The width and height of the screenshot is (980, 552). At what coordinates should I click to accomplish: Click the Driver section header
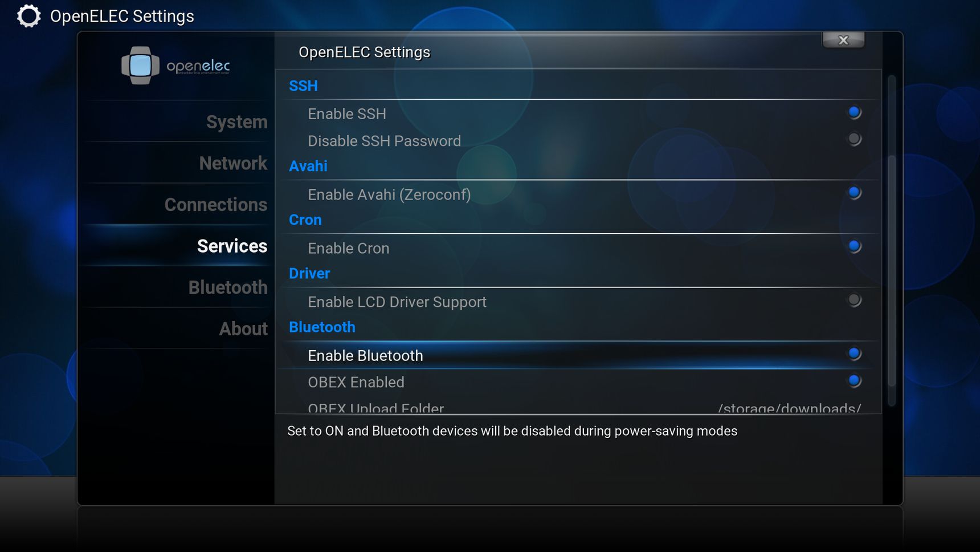click(309, 273)
